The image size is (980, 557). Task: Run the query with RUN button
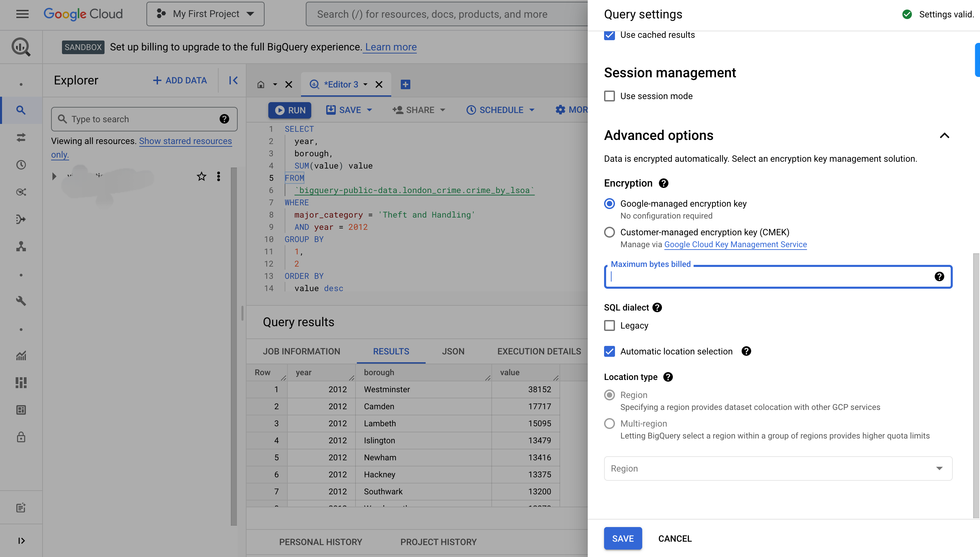(289, 110)
